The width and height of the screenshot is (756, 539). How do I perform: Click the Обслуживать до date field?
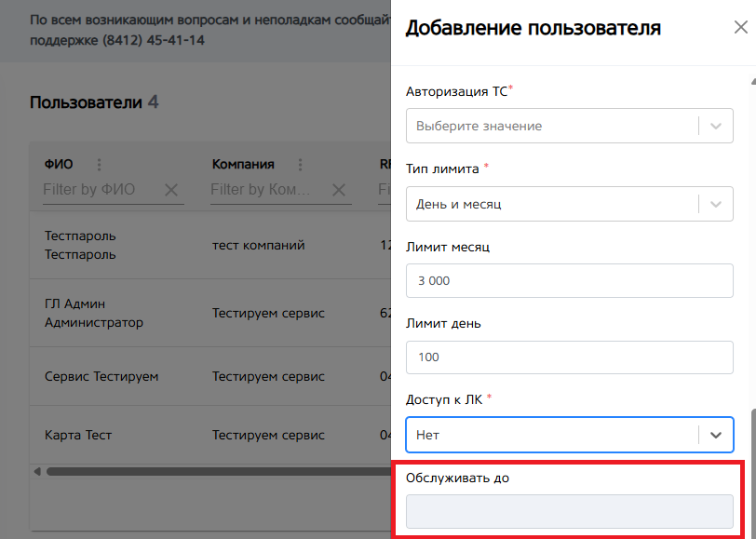[570, 511]
